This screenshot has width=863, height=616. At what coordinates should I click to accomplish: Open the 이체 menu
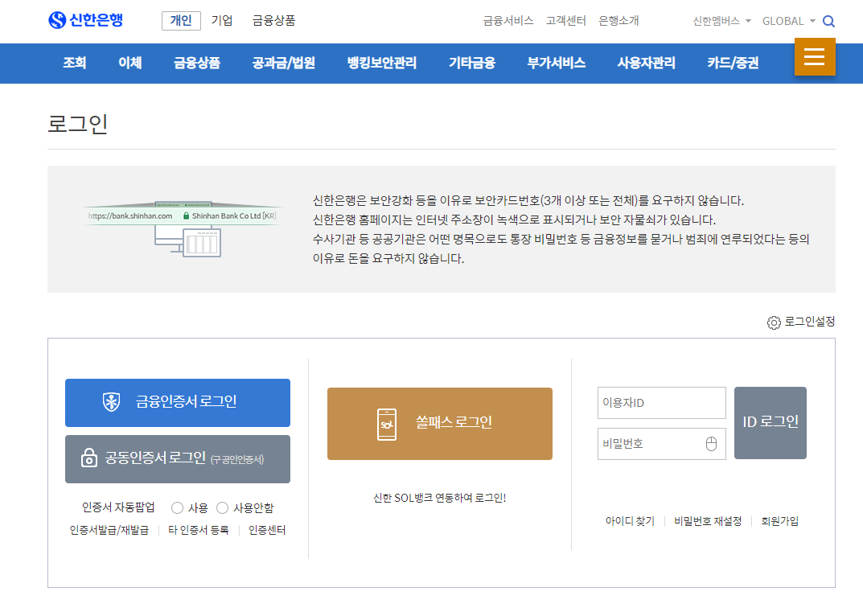[129, 63]
